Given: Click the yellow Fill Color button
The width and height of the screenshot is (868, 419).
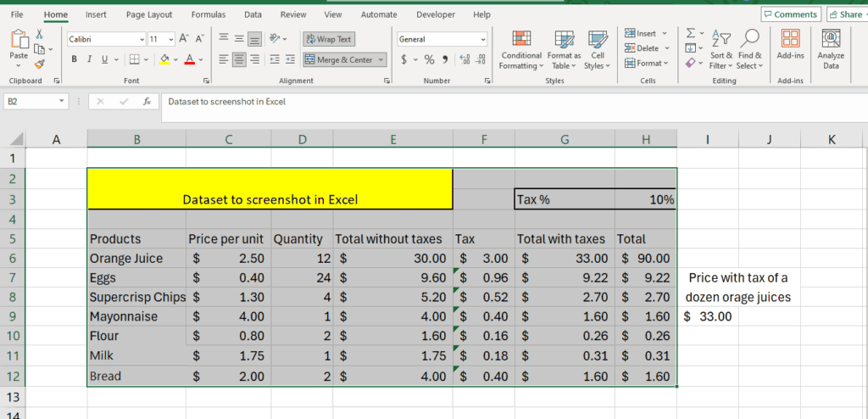Looking at the screenshot, I should pyautogui.click(x=164, y=59).
